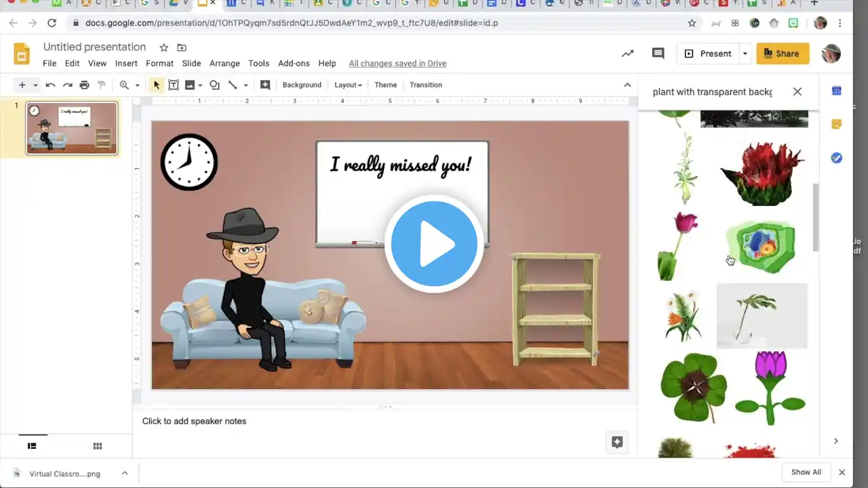Click the Add comment toolbar icon

click(265, 85)
